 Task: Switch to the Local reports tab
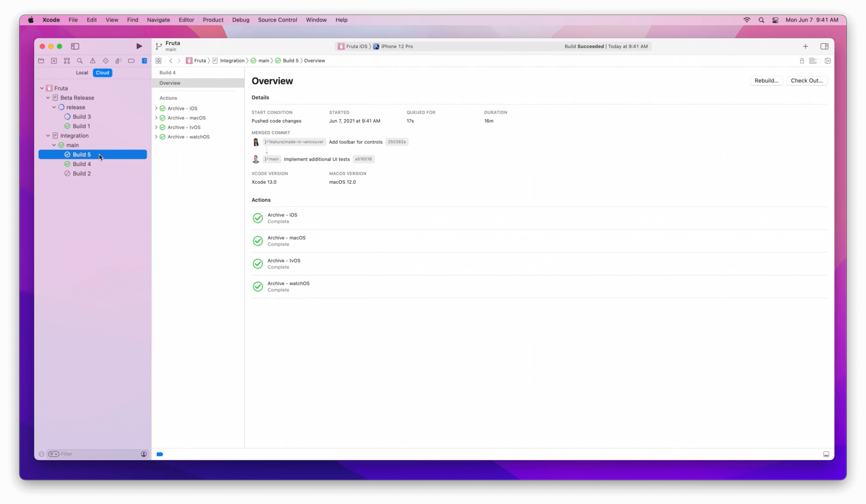point(82,73)
